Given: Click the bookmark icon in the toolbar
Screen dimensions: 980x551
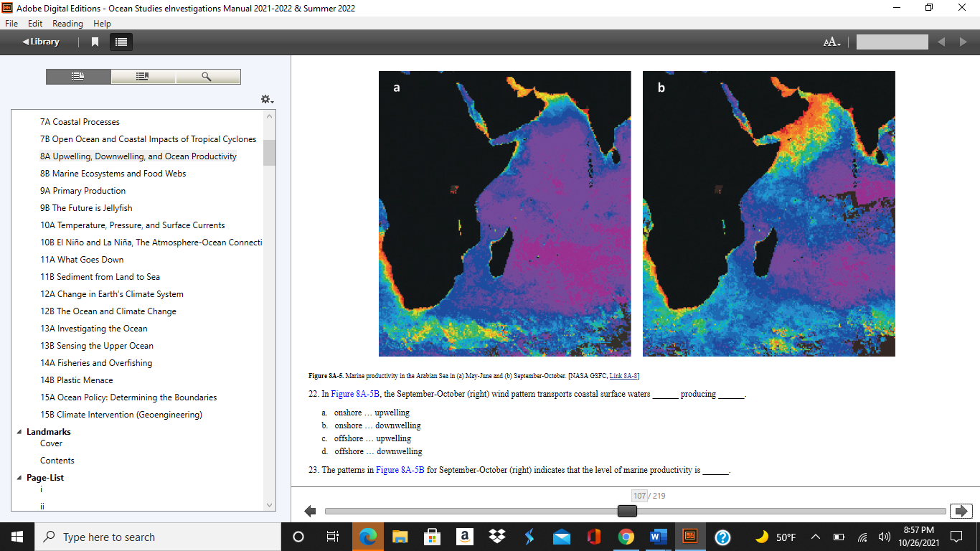Looking at the screenshot, I should (94, 42).
